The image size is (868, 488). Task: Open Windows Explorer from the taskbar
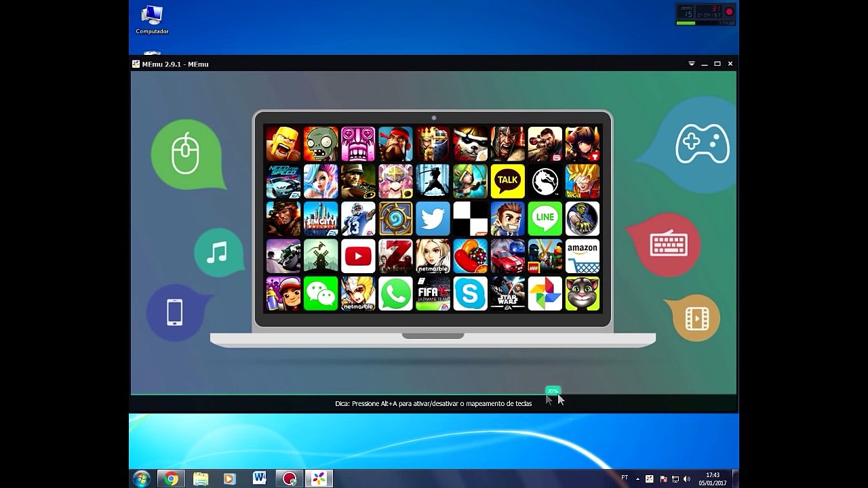(201, 479)
